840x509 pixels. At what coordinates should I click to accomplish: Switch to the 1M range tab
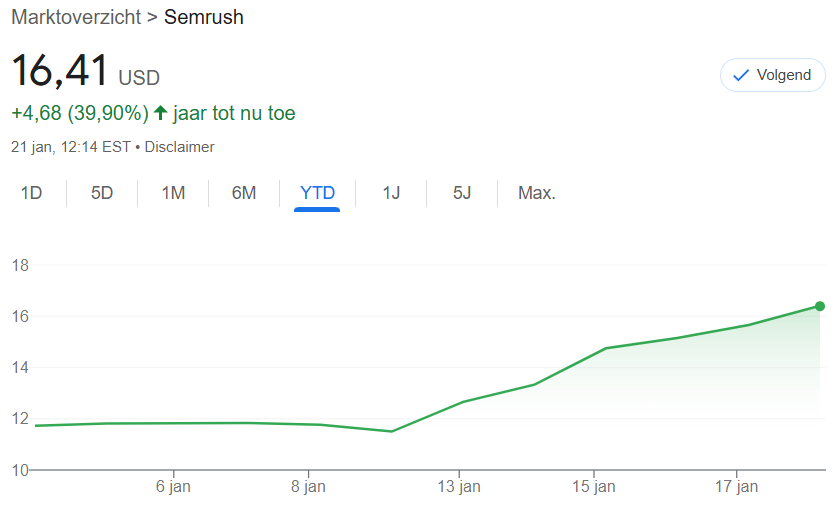[x=173, y=193]
